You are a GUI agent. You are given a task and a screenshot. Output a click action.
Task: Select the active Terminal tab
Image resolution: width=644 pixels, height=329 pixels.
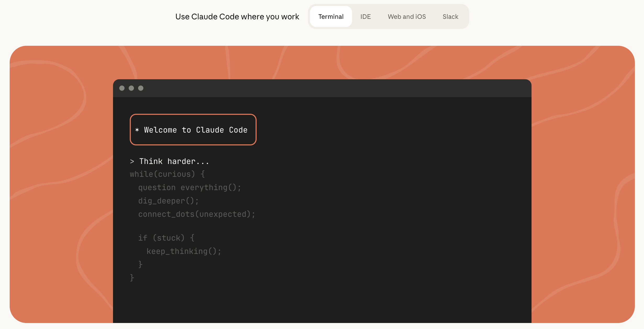(x=331, y=16)
